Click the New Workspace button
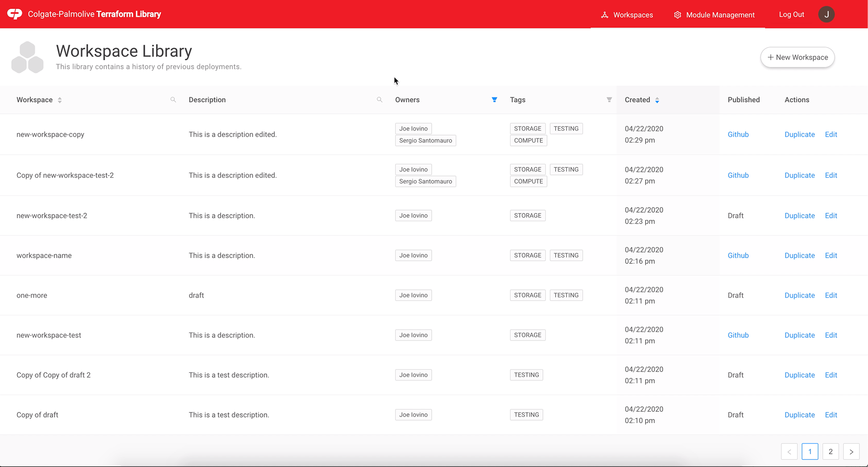 [x=797, y=57]
